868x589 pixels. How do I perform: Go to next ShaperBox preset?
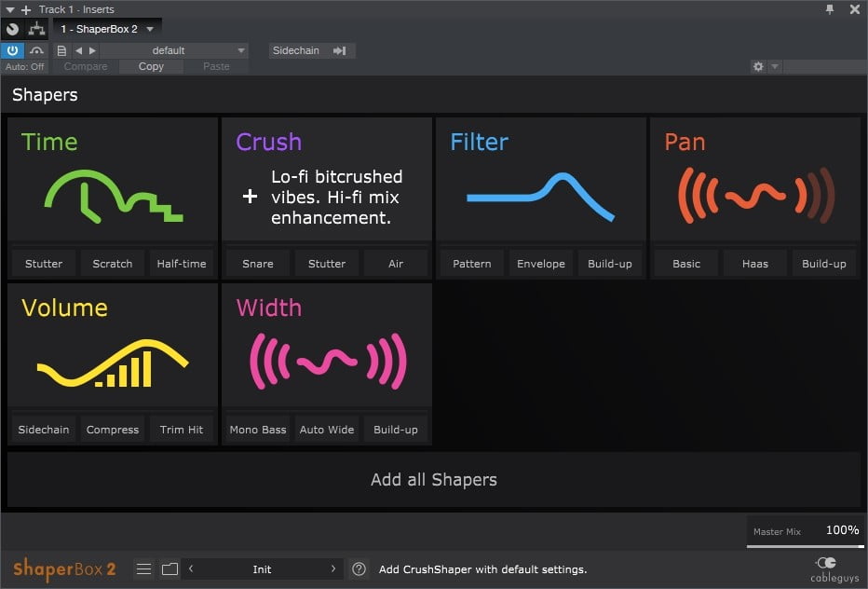(332, 568)
